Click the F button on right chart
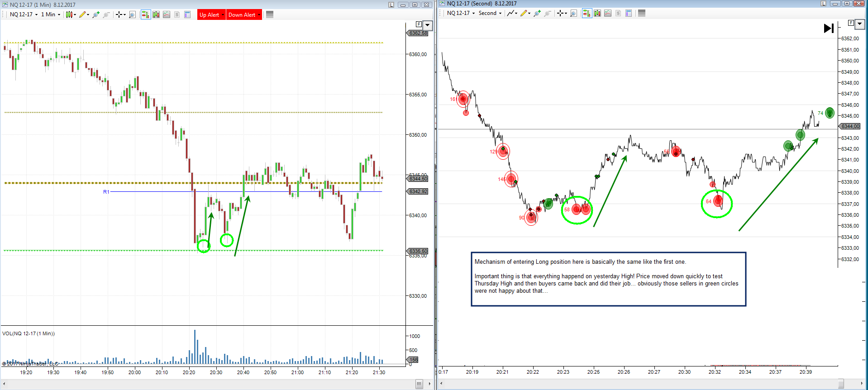The height and width of the screenshot is (390, 868). point(851,23)
